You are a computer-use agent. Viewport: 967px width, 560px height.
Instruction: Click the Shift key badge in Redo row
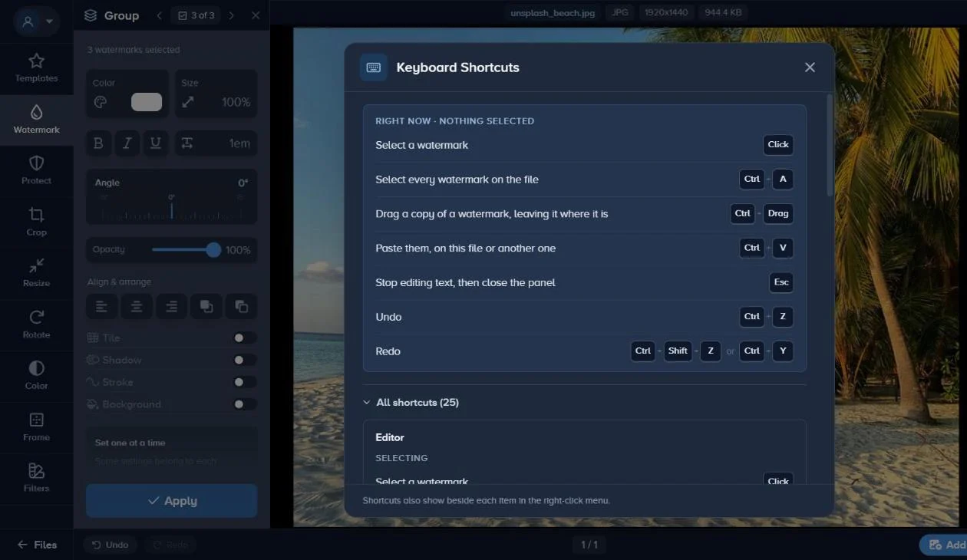[678, 351]
